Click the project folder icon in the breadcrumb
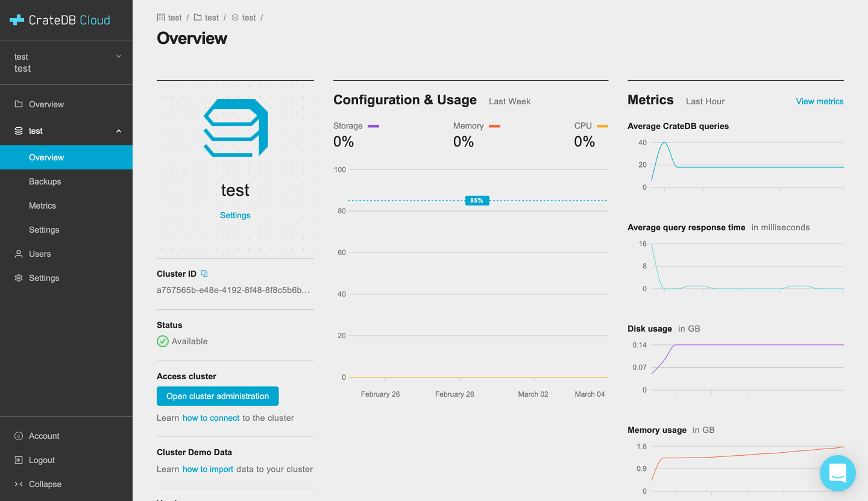 (199, 17)
